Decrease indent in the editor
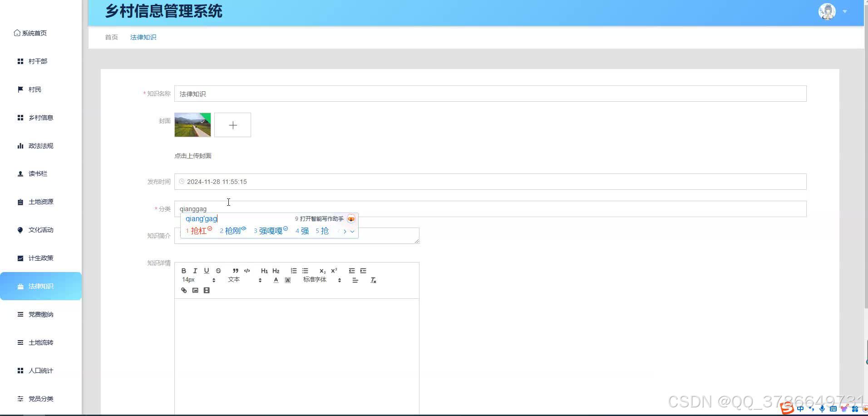Image resolution: width=868 pixels, height=416 pixels. [x=352, y=271]
